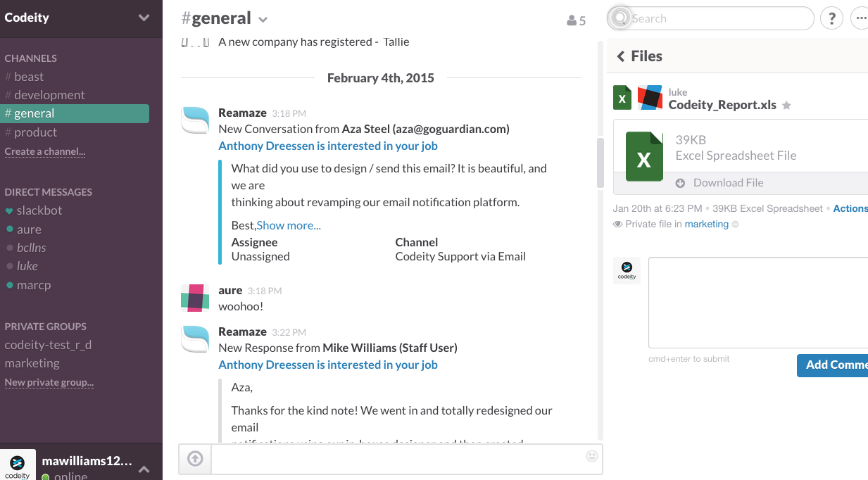This screenshot has height=480, width=868.
Task: Open the emoji picker smiley icon
Action: pyautogui.click(x=592, y=456)
